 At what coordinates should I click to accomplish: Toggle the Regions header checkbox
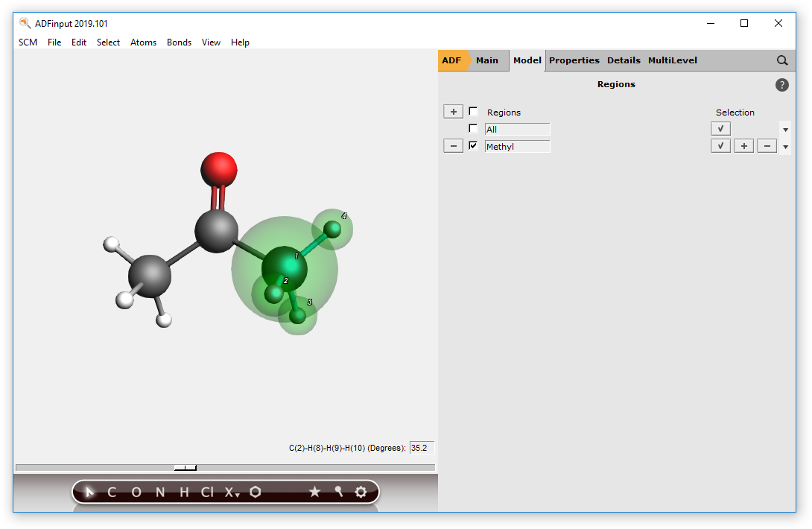[x=473, y=112]
